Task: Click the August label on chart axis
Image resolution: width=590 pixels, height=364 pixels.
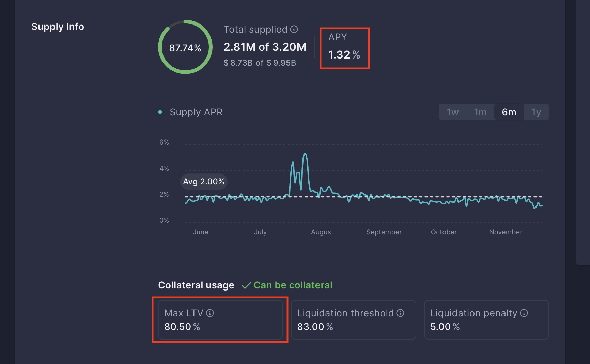Action: (322, 232)
